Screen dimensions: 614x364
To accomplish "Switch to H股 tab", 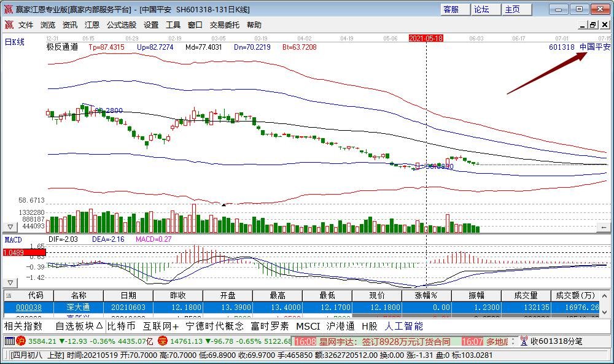I will tap(369, 326).
